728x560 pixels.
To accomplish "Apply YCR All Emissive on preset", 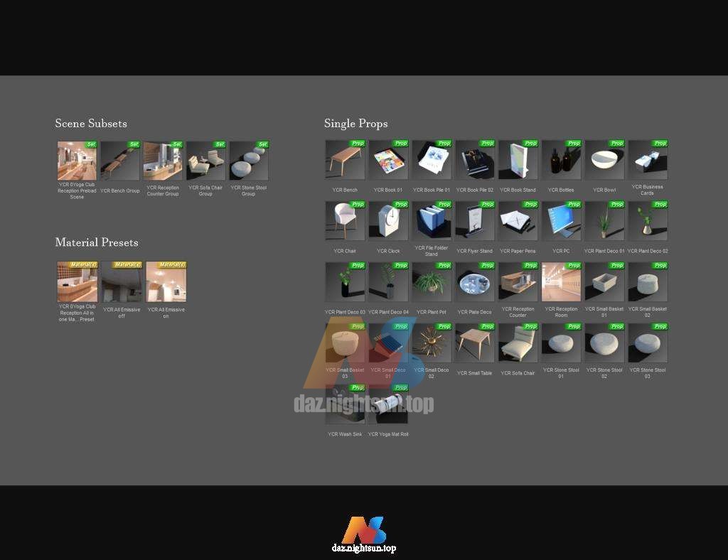I will tap(166, 281).
